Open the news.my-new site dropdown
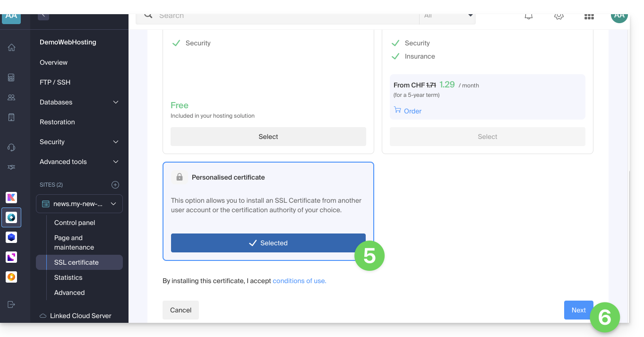This screenshot has height=337, width=644. coord(79,204)
